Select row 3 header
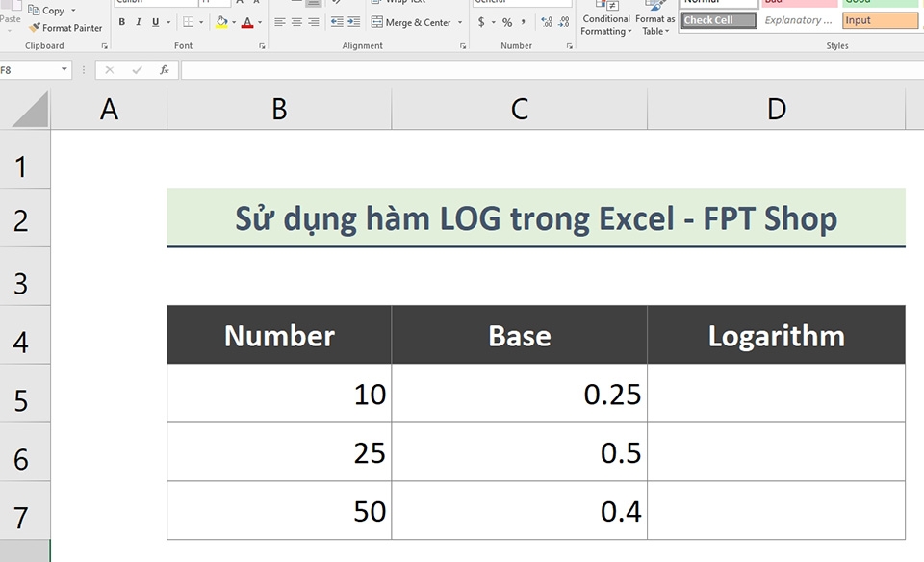The width and height of the screenshot is (924, 562). click(25, 276)
